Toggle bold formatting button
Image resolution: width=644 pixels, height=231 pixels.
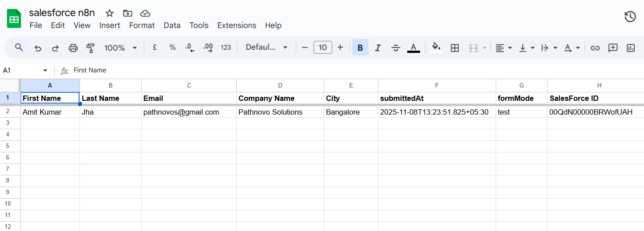click(x=360, y=48)
